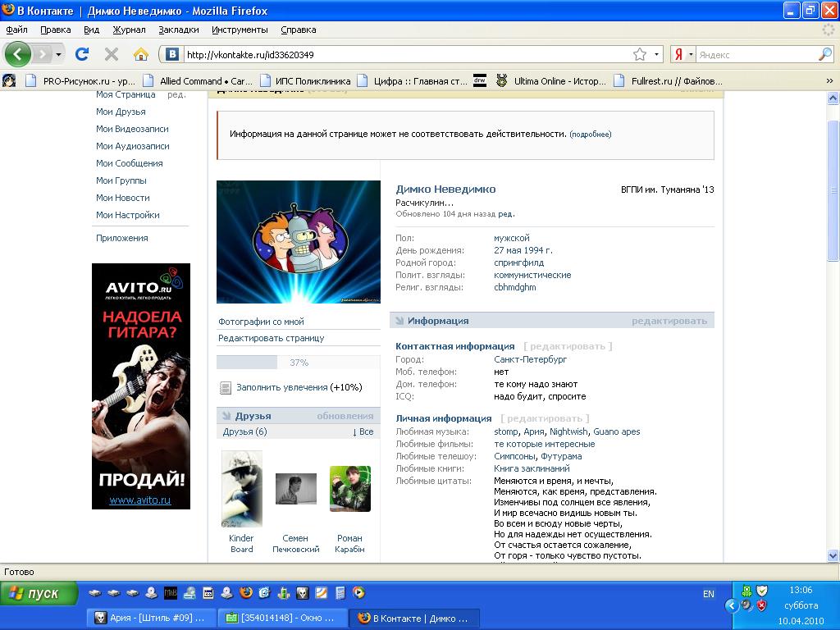This screenshot has width=840, height=630.
Task: Open the Yandex search engine selector
Action: (x=683, y=54)
